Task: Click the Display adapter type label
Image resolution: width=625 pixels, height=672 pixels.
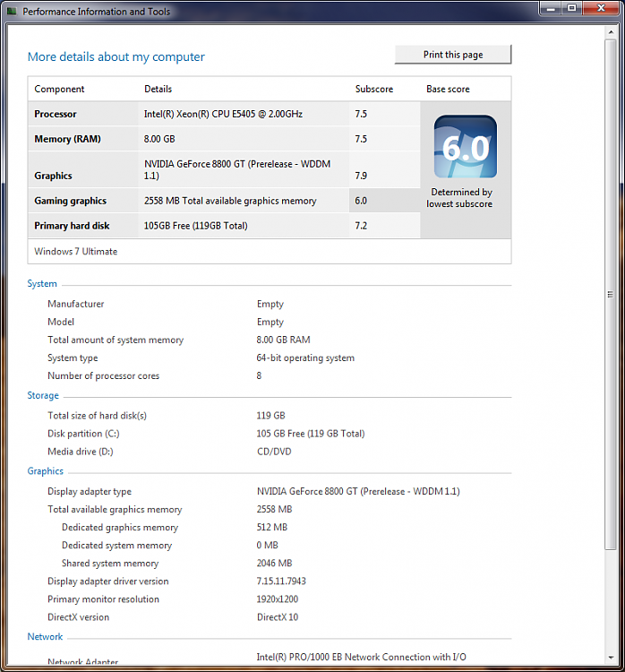Action: [x=90, y=492]
